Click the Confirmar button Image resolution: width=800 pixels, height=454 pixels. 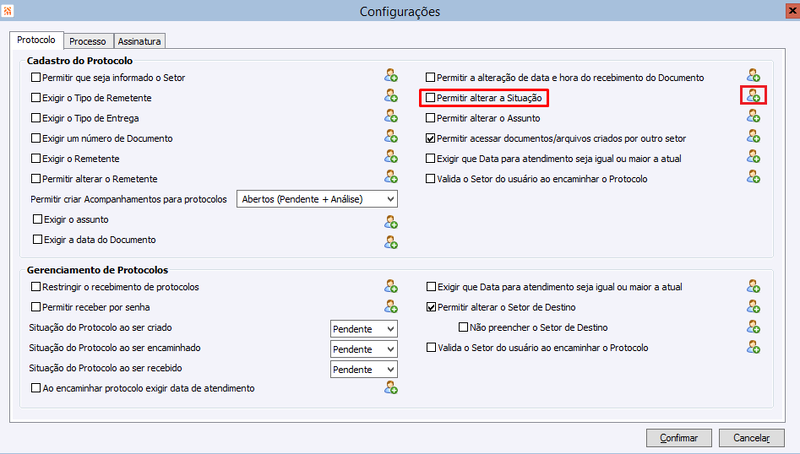(x=679, y=438)
